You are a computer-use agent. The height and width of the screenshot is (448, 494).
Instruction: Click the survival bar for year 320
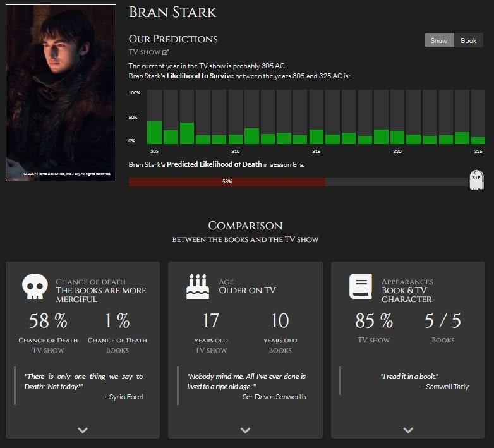point(397,117)
